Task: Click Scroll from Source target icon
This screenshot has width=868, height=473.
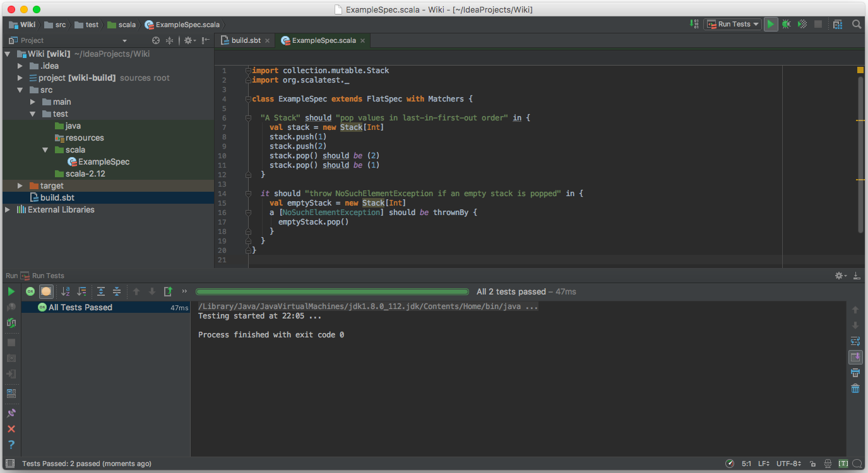Action: click(156, 40)
